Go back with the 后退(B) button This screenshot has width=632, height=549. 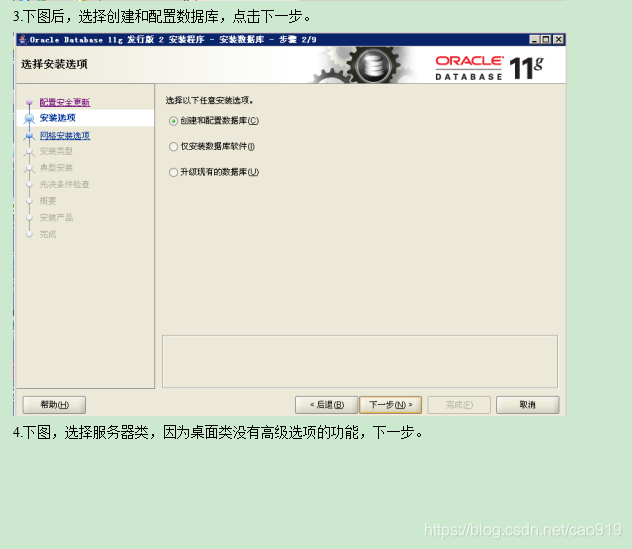click(326, 405)
